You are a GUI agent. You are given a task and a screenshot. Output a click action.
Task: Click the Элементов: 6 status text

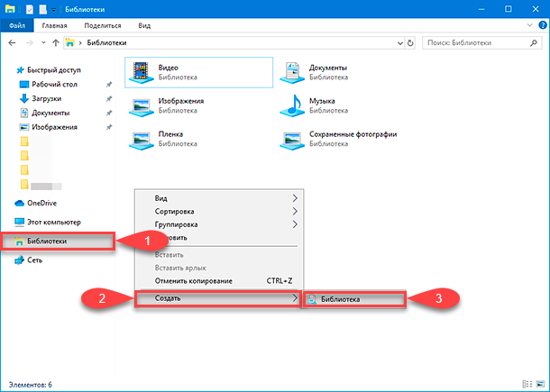(x=30, y=385)
